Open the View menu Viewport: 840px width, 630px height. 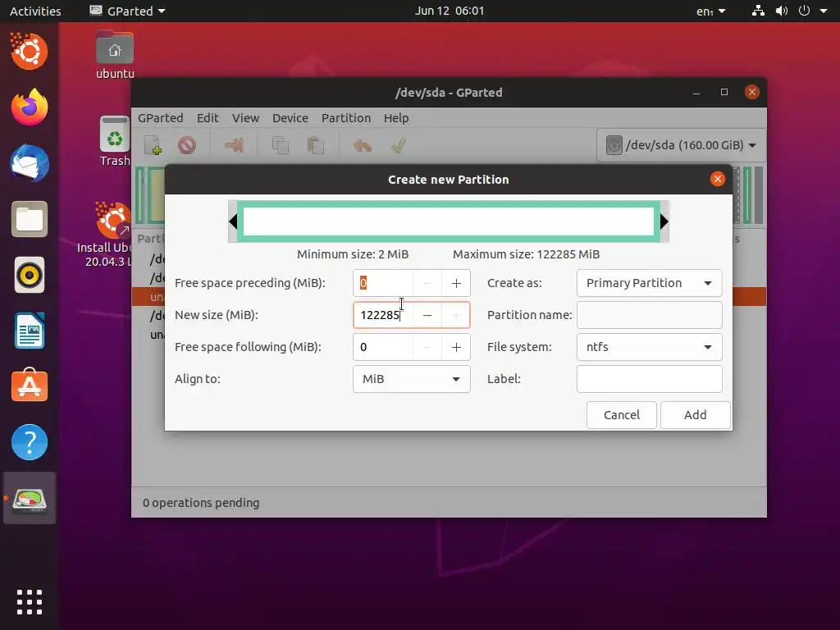[245, 118]
